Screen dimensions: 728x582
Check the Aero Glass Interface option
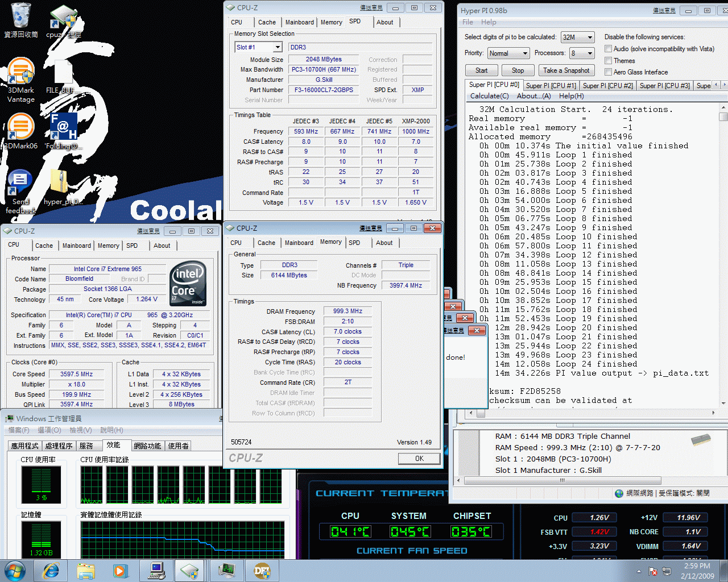(608, 72)
